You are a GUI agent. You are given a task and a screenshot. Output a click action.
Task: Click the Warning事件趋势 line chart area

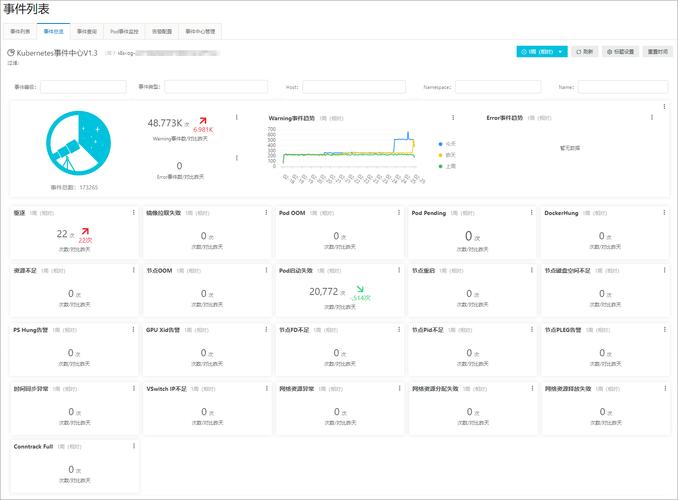pos(349,148)
